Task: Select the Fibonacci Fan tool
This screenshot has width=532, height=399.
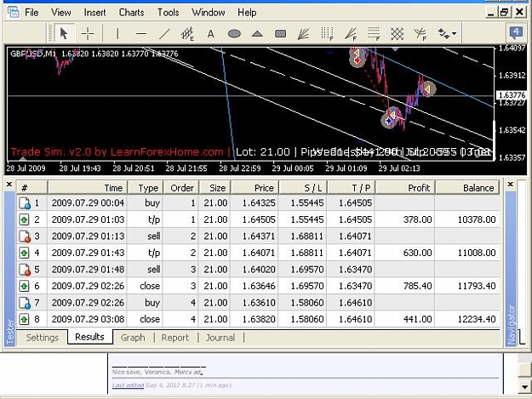Action: tap(351, 33)
